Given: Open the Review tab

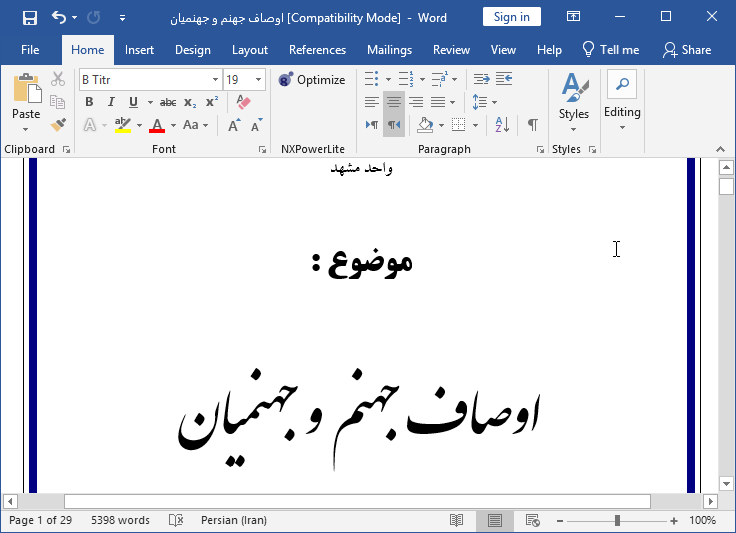Looking at the screenshot, I should point(451,50).
